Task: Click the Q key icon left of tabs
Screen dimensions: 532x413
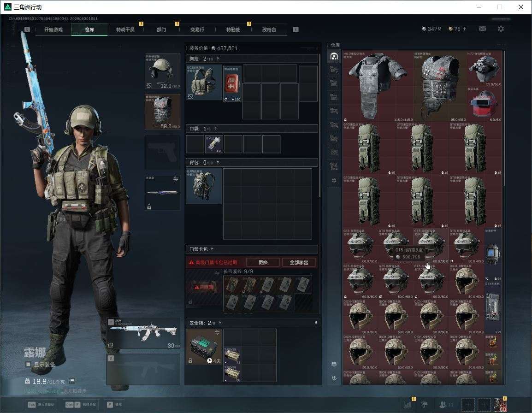Action: (27, 29)
